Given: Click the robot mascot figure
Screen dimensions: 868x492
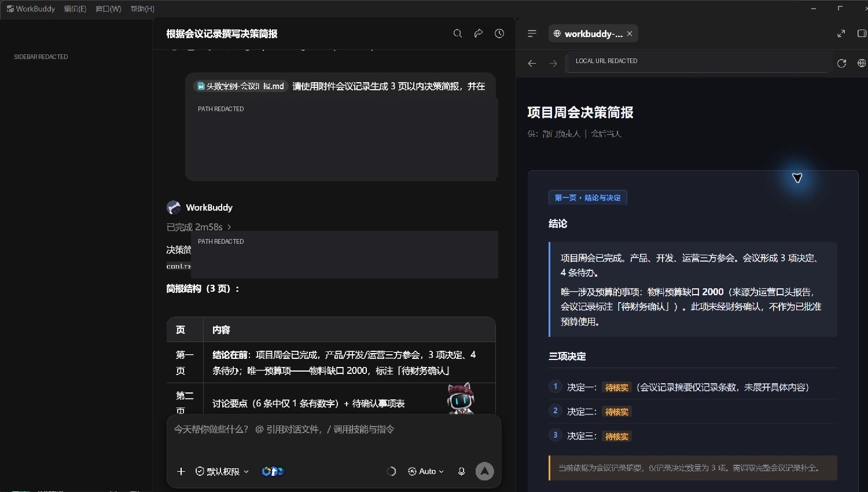Looking at the screenshot, I should (x=461, y=398).
